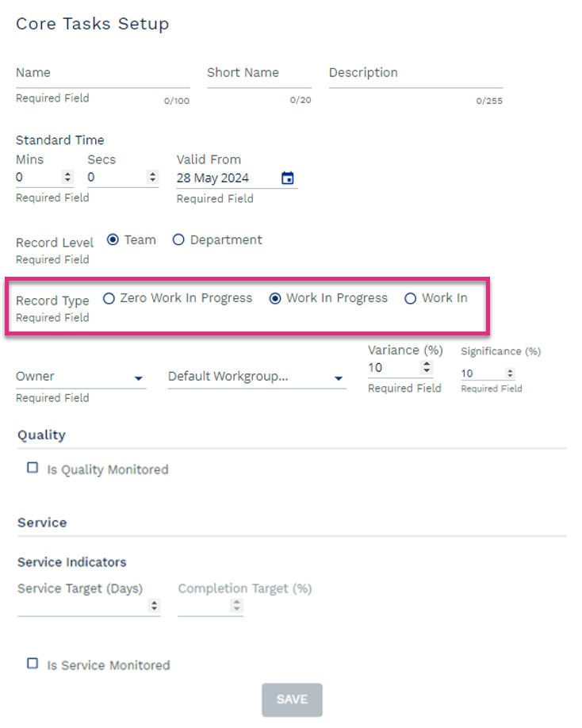Image resolution: width=582 pixels, height=728 pixels.
Task: Select the Team record level radio
Action: 113,239
